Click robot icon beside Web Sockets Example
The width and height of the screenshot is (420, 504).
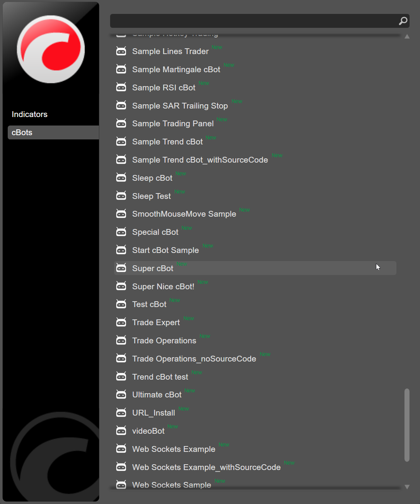click(x=121, y=449)
